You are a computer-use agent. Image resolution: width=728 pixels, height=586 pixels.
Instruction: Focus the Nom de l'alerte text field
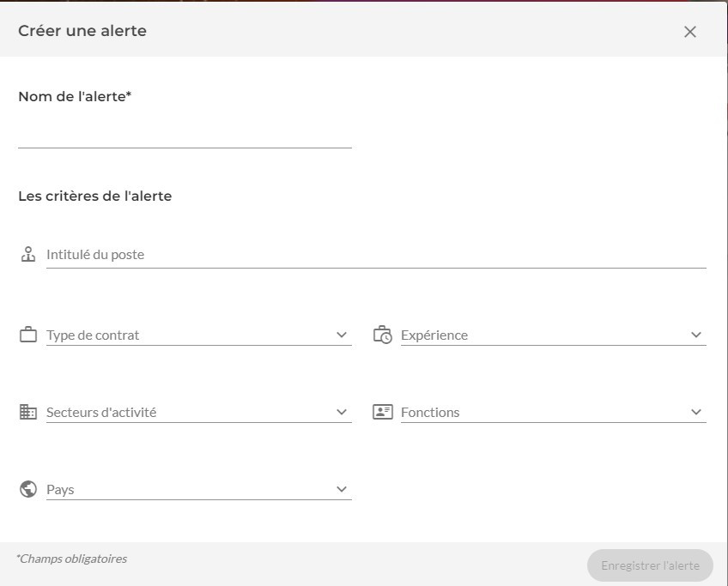[x=185, y=135]
